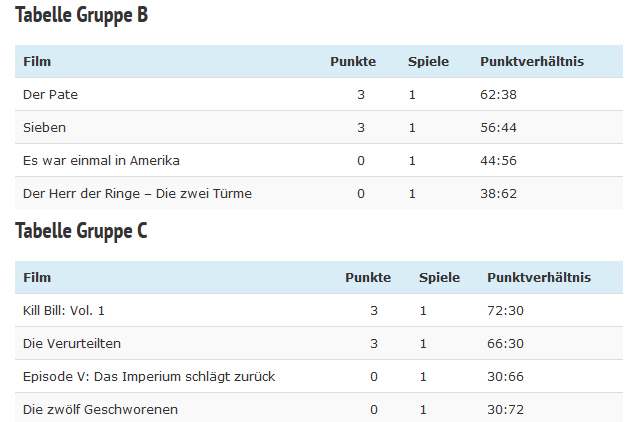Image resolution: width=632 pixels, height=422 pixels.
Task: Select Kill Bill: Vol. 1 entry
Action: pos(63,311)
